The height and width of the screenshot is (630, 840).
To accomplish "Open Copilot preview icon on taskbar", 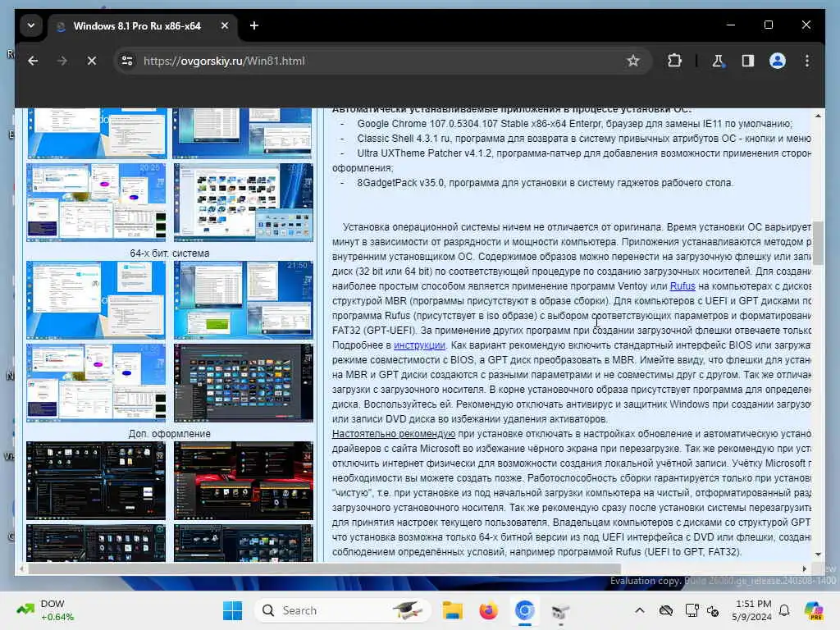I will [814, 610].
